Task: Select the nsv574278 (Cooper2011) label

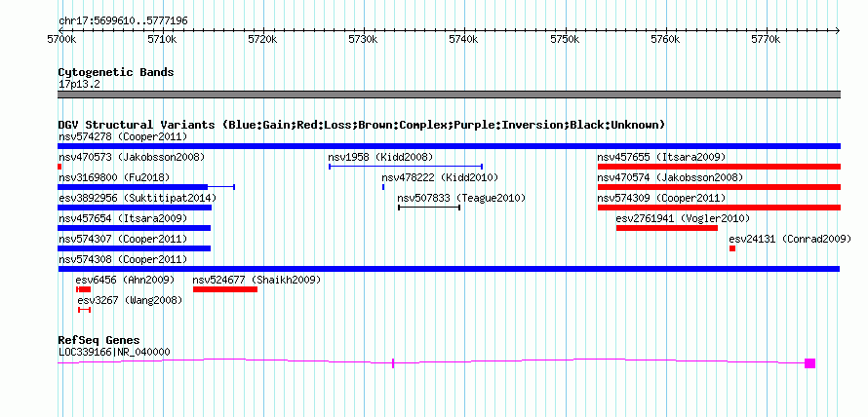Action: (123, 136)
